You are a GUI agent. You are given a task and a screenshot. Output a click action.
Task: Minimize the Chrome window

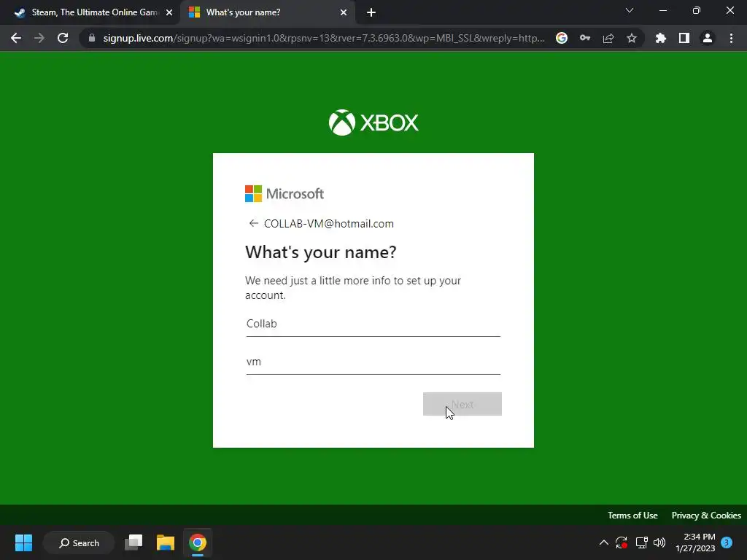(x=662, y=10)
